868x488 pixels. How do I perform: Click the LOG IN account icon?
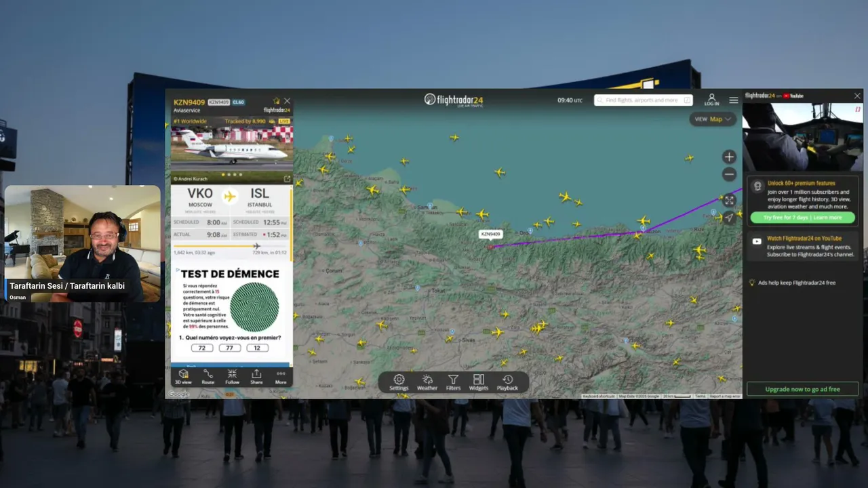click(711, 100)
